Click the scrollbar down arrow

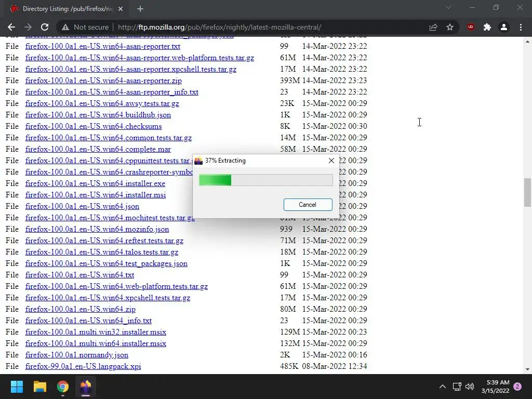(527, 369)
